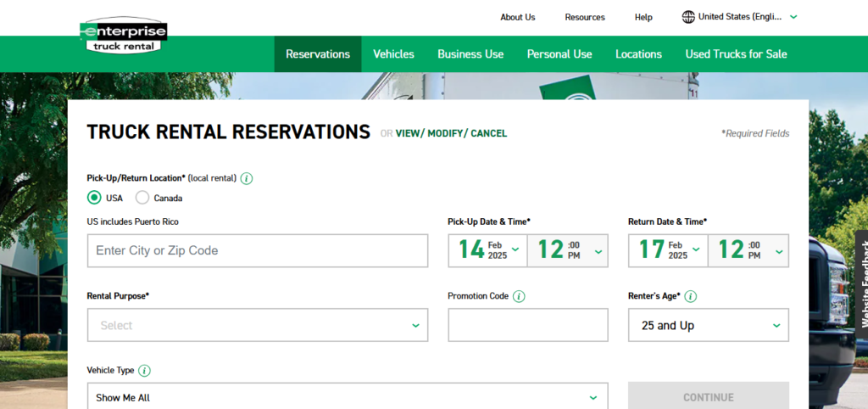This screenshot has height=409, width=868.
Task: Click the About Us link
Action: coord(518,17)
